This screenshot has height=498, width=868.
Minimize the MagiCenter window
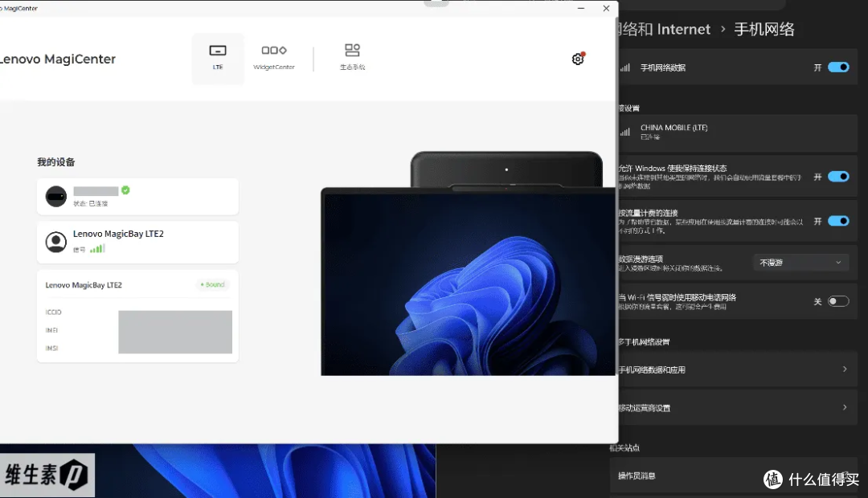(581, 8)
